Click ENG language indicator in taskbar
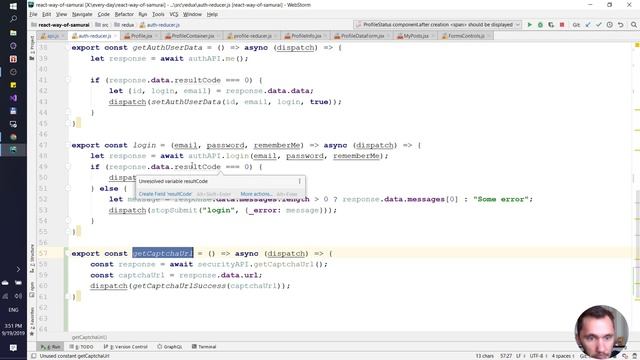Image resolution: width=640 pixels, height=360 pixels. (13, 310)
